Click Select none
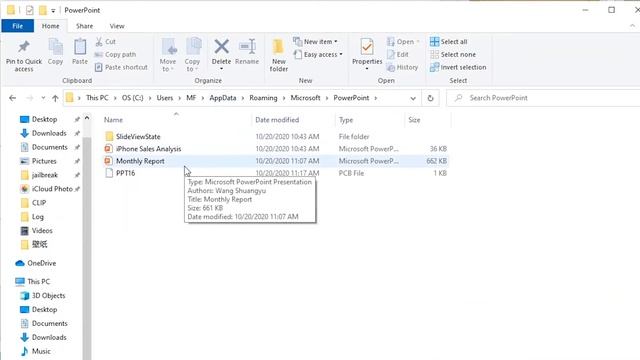The image size is (640, 360). point(453,54)
